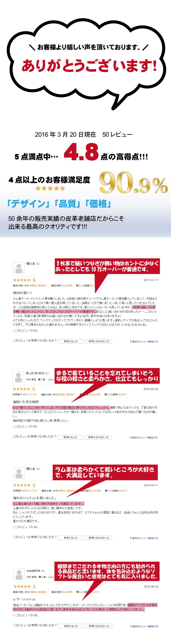Mark 絶対の買い review as 参考にならなかった
The width and height of the screenshot is (171, 644).
tap(99, 341)
